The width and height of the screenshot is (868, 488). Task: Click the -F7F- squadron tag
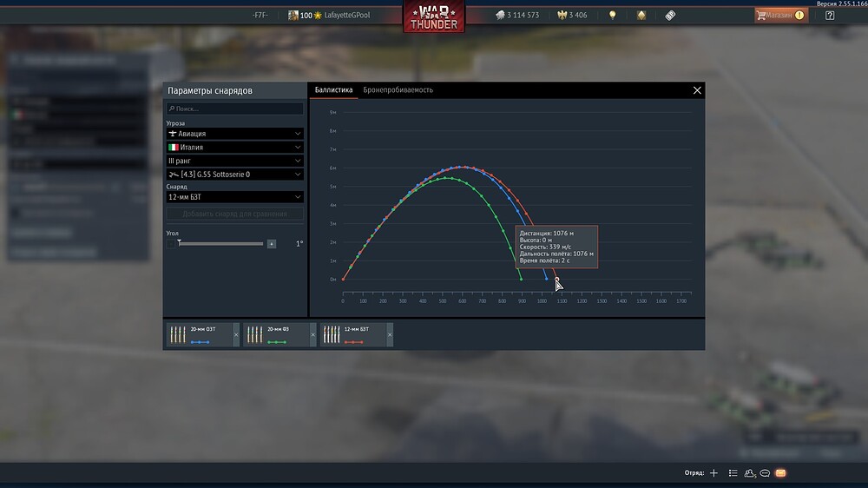[260, 16]
